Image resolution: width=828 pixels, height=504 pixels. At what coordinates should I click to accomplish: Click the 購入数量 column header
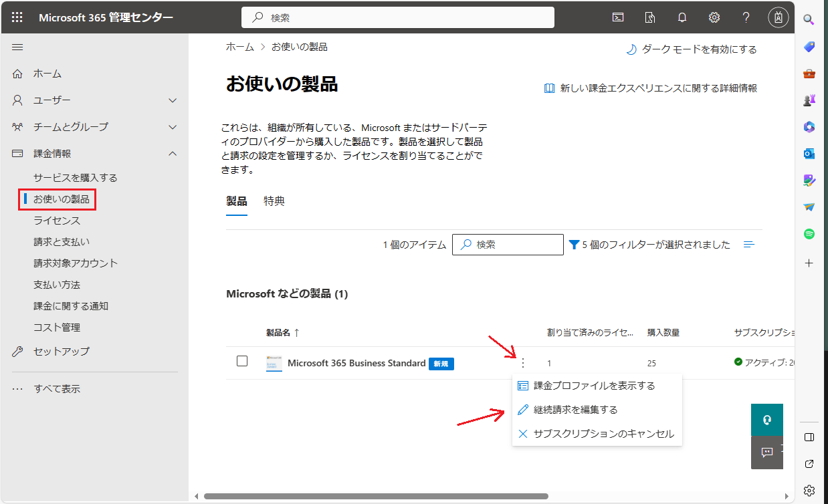pyautogui.click(x=663, y=332)
